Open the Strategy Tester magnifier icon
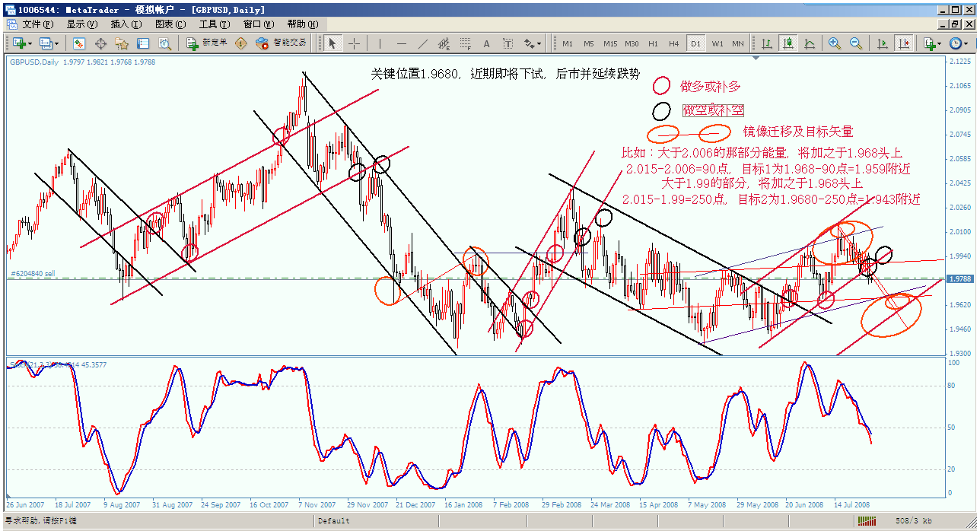980x531 pixels. (x=164, y=43)
